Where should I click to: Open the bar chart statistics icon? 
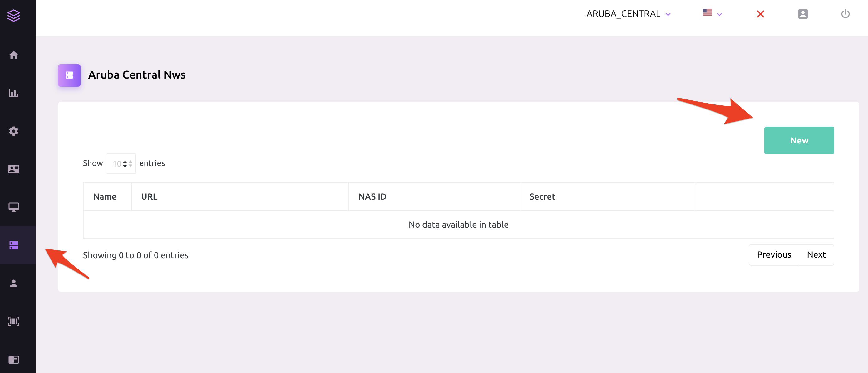(x=14, y=93)
